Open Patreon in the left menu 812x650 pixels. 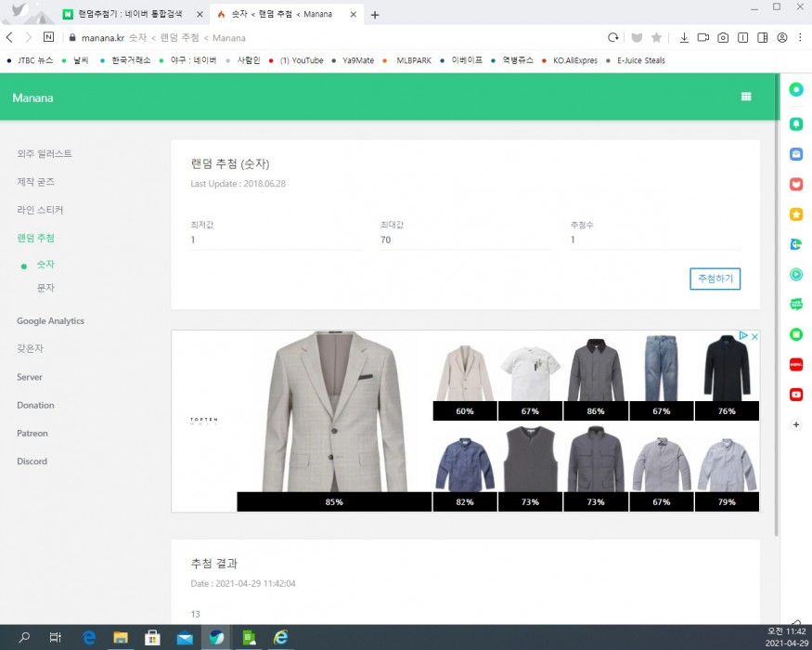tap(32, 433)
